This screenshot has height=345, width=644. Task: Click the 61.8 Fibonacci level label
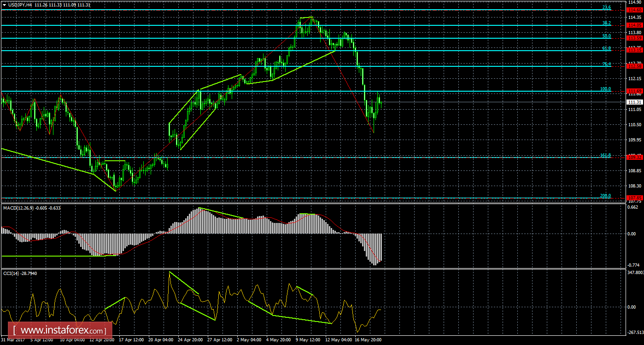(606, 48)
